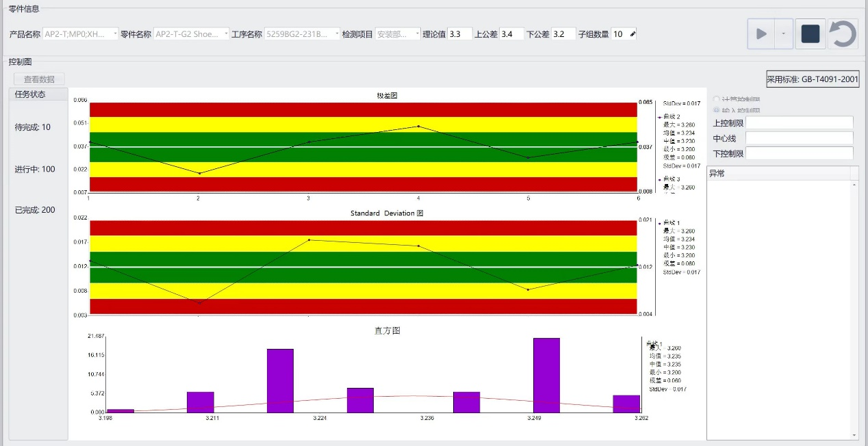Screen dimensions: 868x446
Task: Click the square stop button
Action: tap(810, 34)
